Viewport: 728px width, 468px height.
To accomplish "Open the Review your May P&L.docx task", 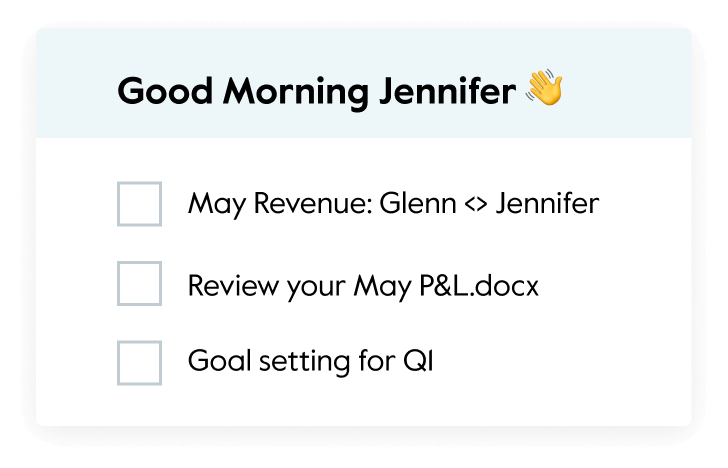I will (363, 286).
